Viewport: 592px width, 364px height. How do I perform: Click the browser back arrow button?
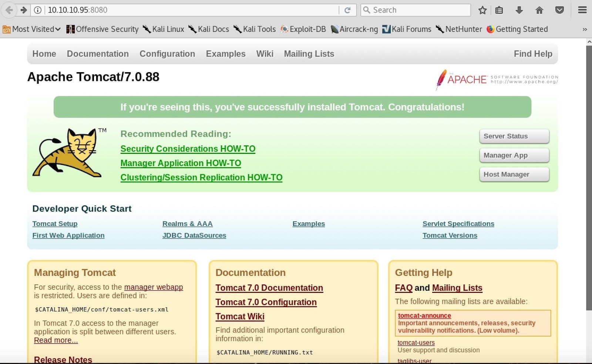(x=9, y=10)
